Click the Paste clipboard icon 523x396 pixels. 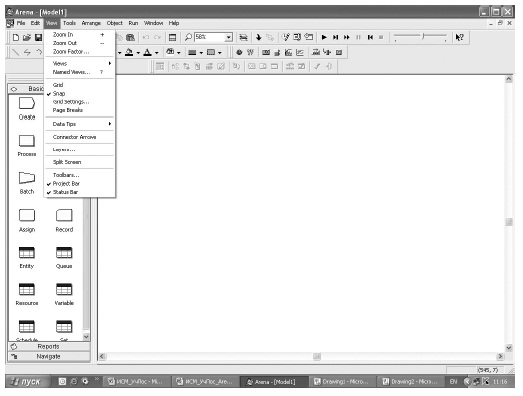(130, 37)
